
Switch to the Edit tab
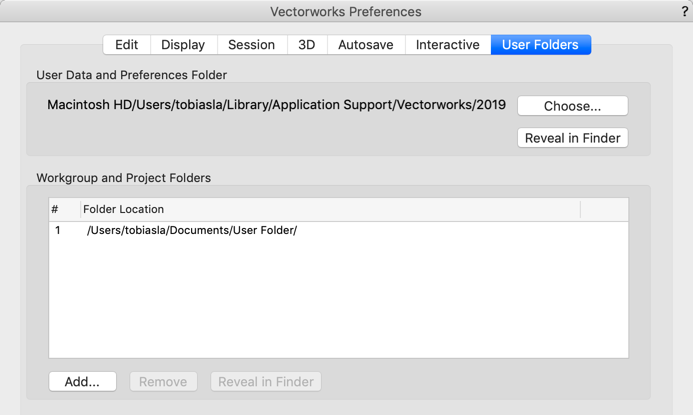tap(127, 45)
